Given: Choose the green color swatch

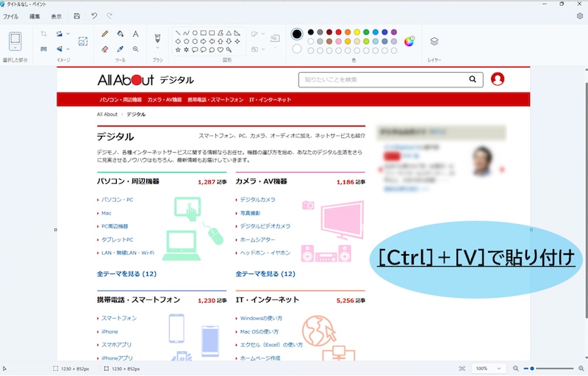Looking at the screenshot, I should tap(366, 32).
